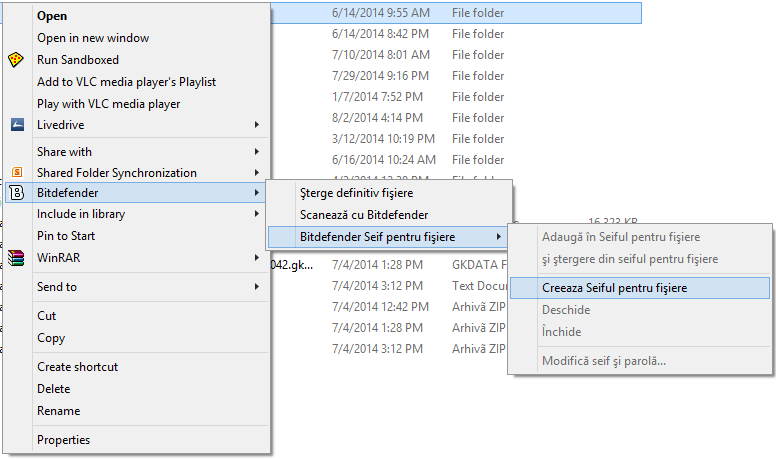Expand Shared Folder Synchronization submenu arrow

pyautogui.click(x=256, y=172)
